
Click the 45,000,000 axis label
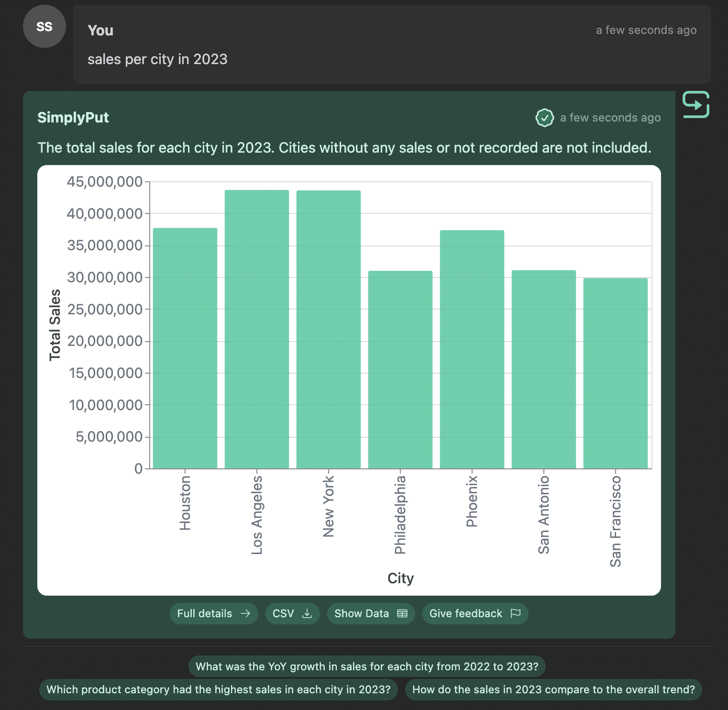105,182
